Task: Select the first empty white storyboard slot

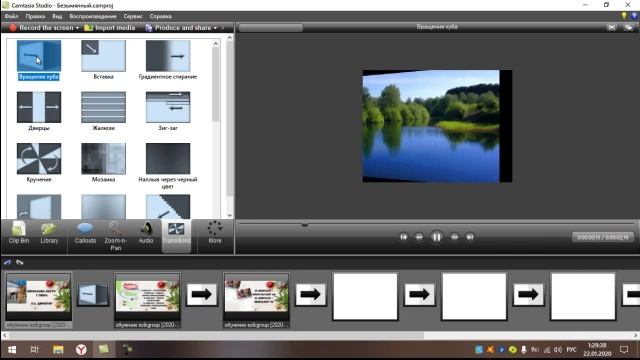Action: click(x=365, y=297)
